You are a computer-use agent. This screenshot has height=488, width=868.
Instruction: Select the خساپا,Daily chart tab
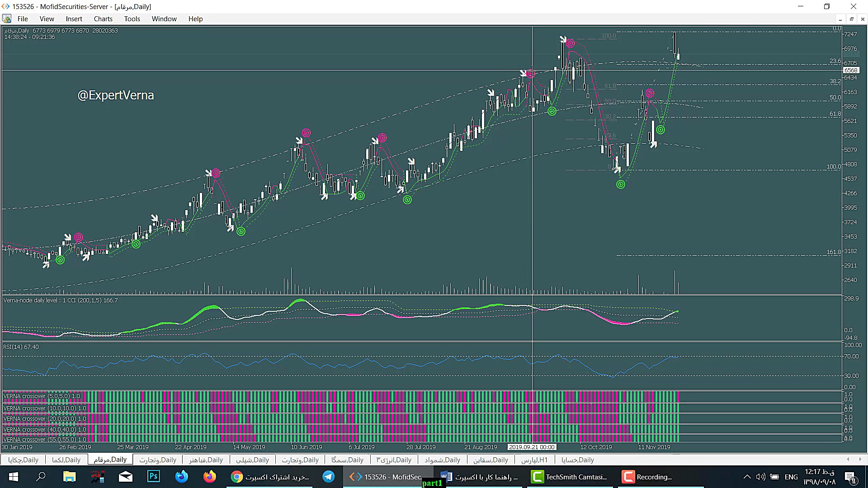[577, 460]
